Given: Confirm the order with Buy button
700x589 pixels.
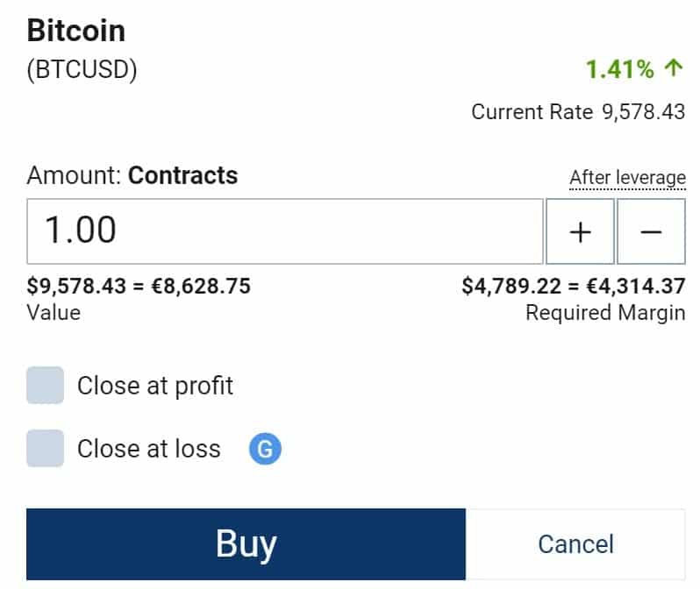Looking at the screenshot, I should 246,544.
